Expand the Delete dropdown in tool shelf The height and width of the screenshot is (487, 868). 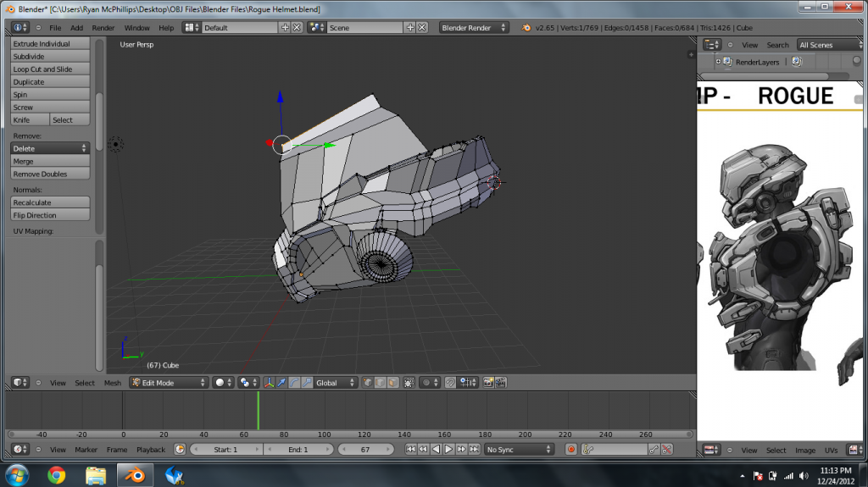coord(50,148)
